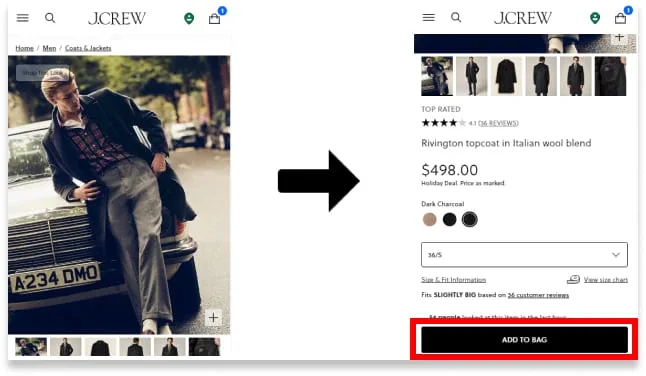
Task: Open 36 customer reviews fit link
Action: coord(538,295)
